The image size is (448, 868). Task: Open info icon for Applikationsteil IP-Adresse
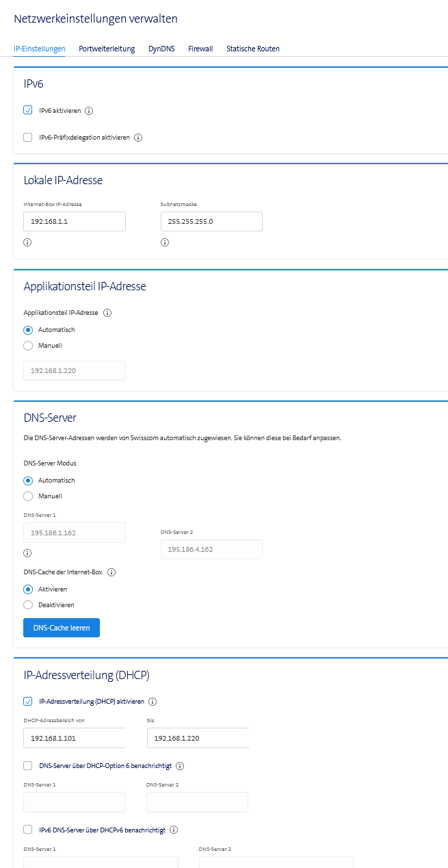pyautogui.click(x=107, y=313)
